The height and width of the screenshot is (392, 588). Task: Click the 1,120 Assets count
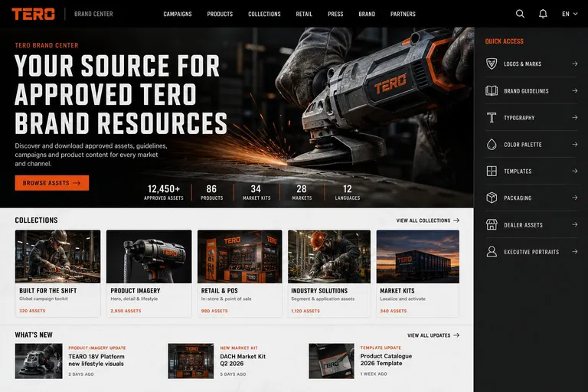[x=305, y=311]
